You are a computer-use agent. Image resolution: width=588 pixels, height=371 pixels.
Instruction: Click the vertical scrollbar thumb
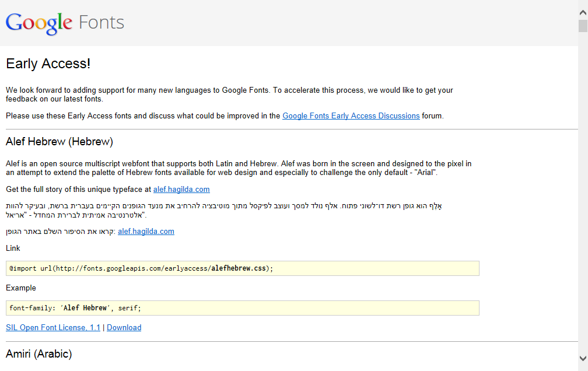(583, 26)
